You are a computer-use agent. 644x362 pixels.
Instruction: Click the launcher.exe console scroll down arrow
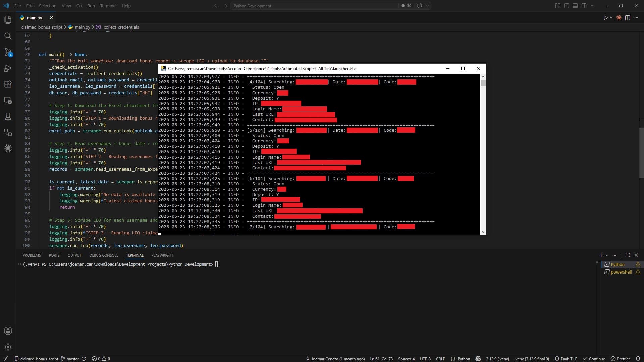tap(483, 232)
